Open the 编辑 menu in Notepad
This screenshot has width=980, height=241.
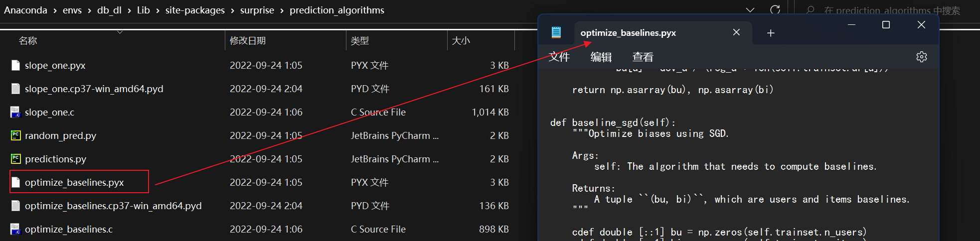point(601,57)
